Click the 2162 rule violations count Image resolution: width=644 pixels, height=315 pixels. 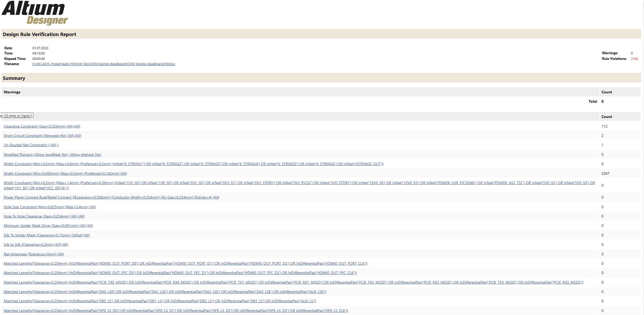634,59
